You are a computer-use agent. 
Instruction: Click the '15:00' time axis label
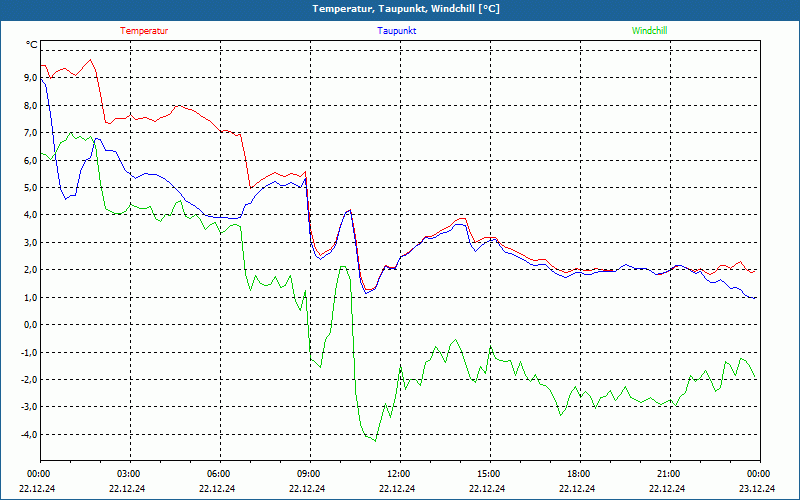[x=488, y=474]
